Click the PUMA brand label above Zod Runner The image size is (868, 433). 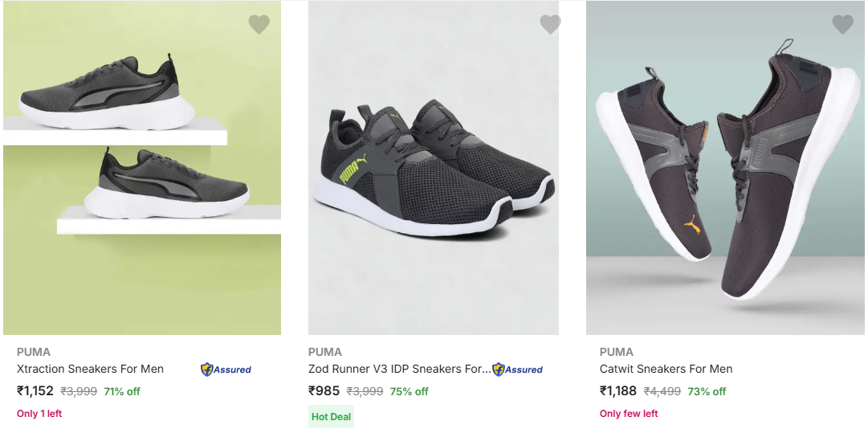(x=325, y=352)
